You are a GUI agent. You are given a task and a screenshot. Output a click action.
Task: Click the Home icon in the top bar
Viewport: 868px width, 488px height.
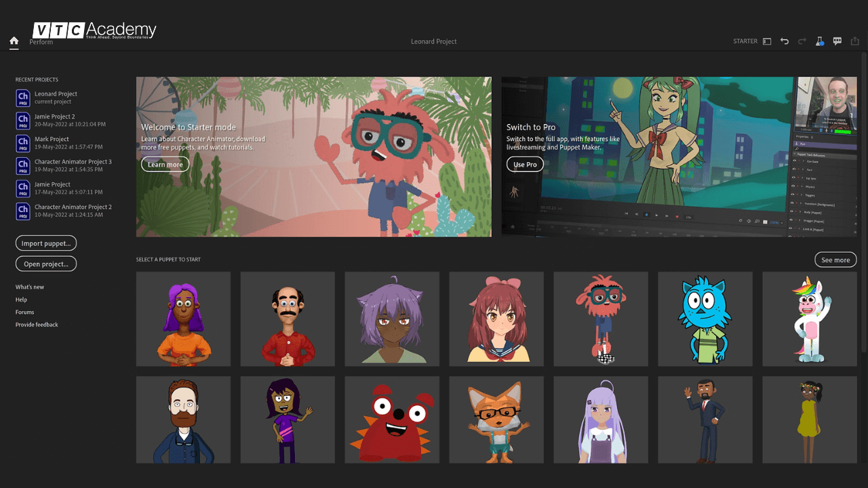pyautogui.click(x=14, y=41)
